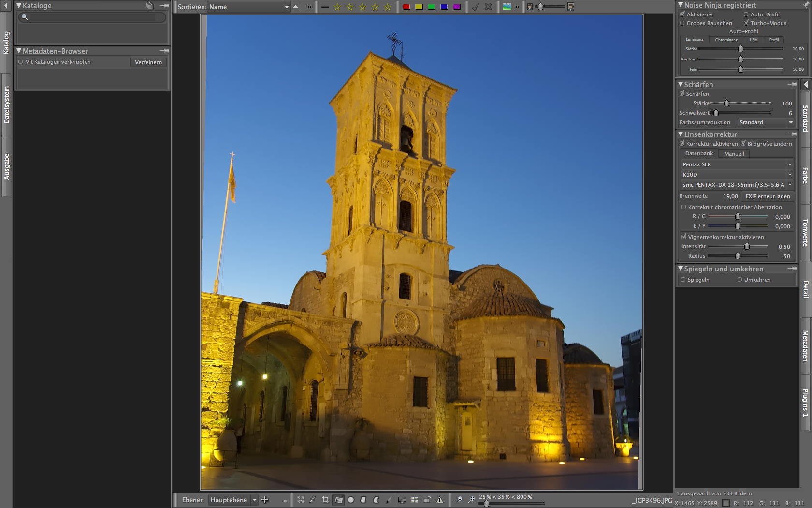This screenshot has height=508, width=812.
Task: Click the EXIF erneut laden button
Action: (x=768, y=196)
